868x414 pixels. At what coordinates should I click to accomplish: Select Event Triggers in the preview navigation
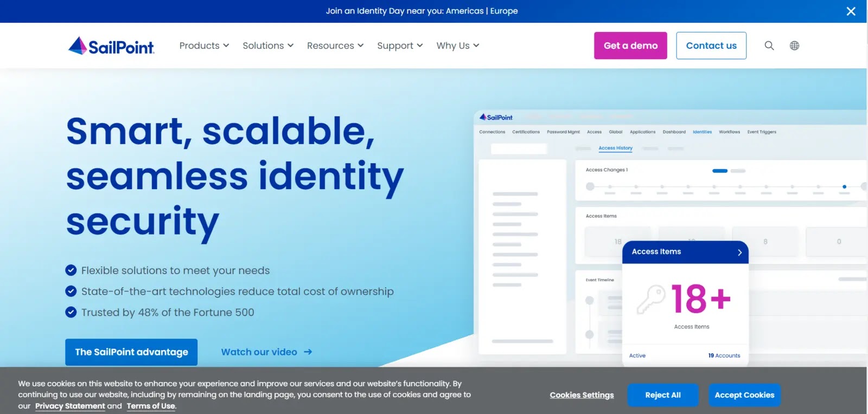tap(762, 132)
